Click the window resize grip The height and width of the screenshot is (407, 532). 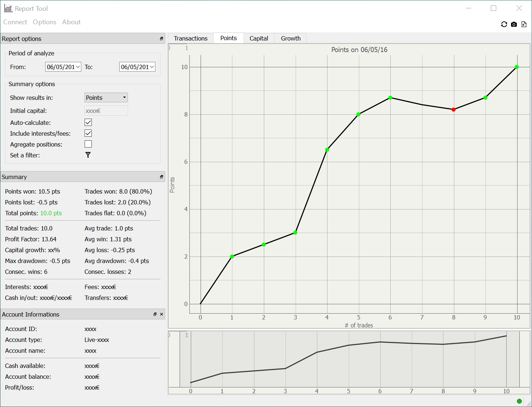[529, 404]
